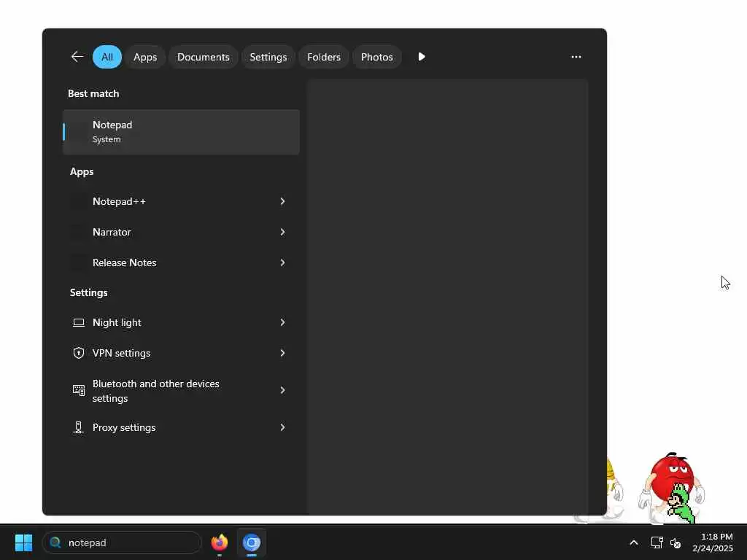
Task: Open the Windows Start menu
Action: [x=23, y=542]
